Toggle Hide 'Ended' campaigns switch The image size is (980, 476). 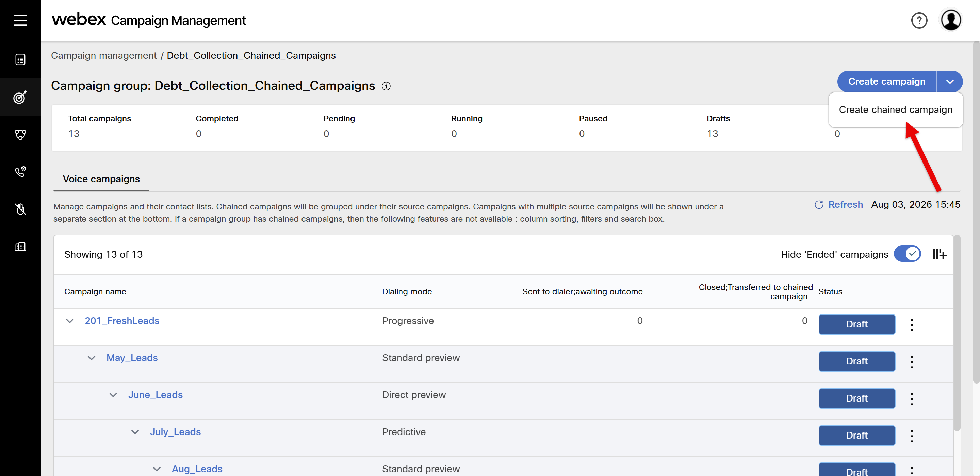(x=907, y=254)
